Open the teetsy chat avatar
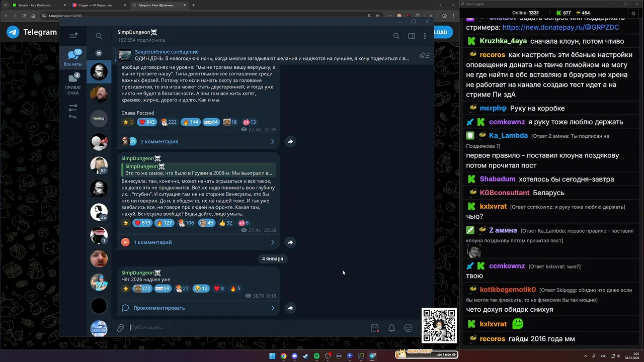644x362 pixels. [99, 118]
